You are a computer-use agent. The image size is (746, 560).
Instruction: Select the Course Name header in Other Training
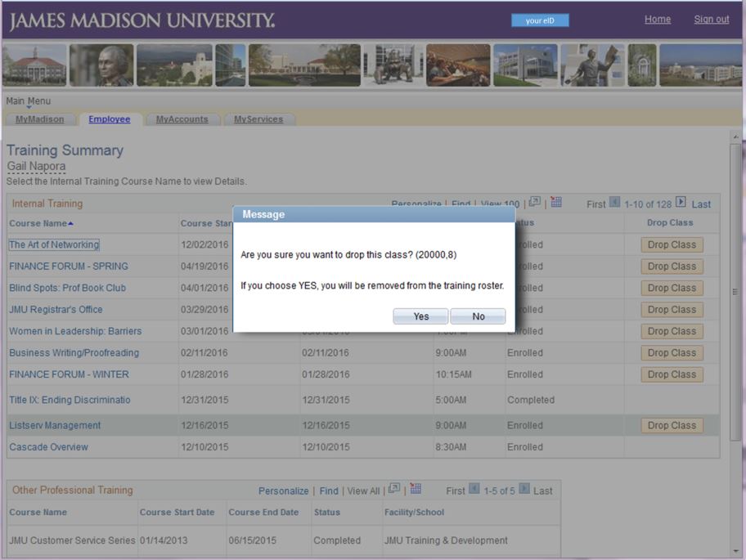[x=38, y=513]
